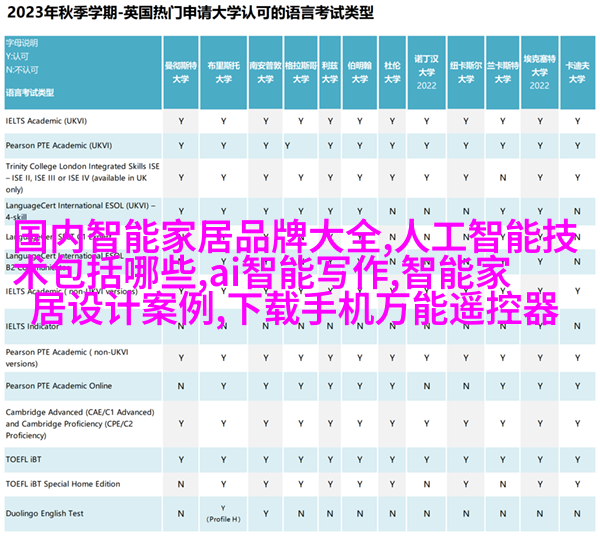
Task: Select Pearson PTE Academic (UKVI) Y under 格拉斯哥大学
Action: pos(287,146)
